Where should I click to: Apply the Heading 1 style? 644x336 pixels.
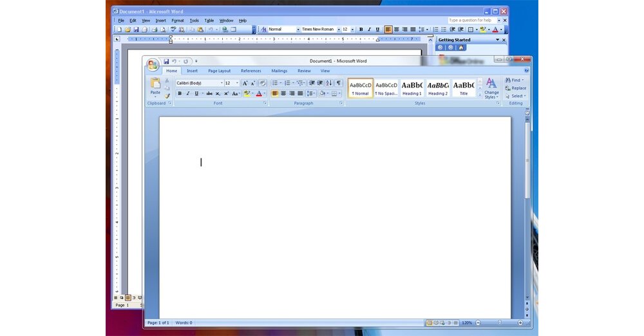pyautogui.click(x=412, y=88)
